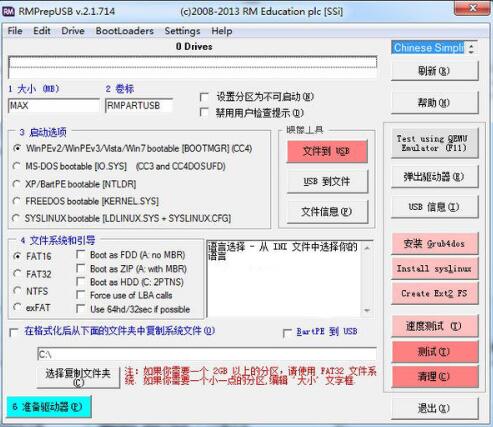Toggle 禁用用户检查提示 checkbox
493x427 pixels.
[x=204, y=112]
